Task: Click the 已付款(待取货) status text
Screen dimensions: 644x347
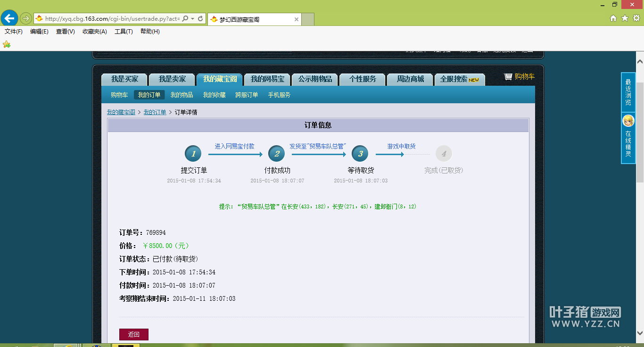Action: [175, 259]
